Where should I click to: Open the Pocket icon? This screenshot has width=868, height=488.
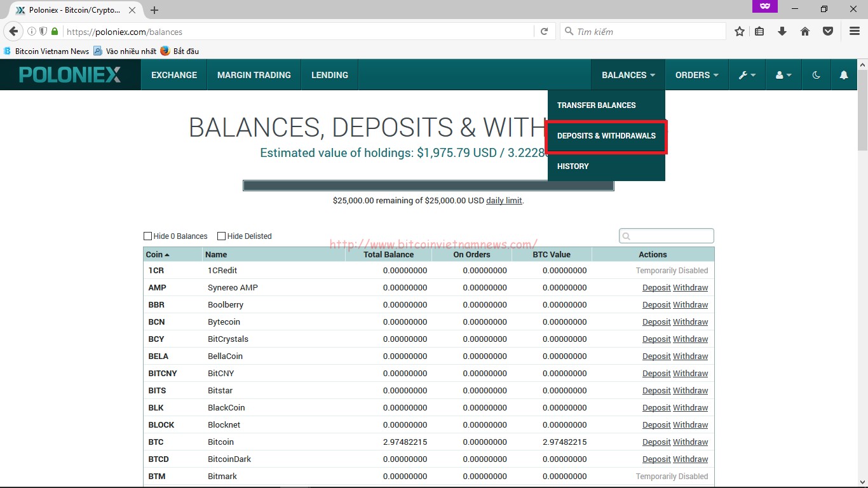pyautogui.click(x=828, y=31)
